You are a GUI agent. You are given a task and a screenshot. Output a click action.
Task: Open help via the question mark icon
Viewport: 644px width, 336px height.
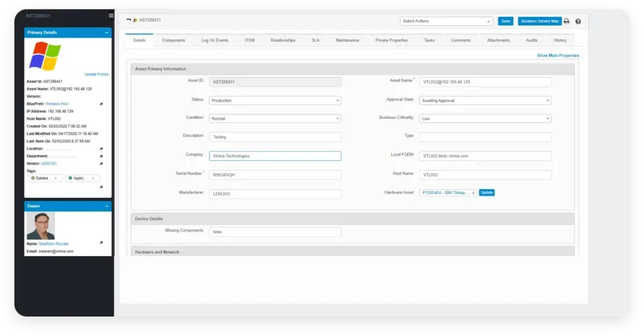(578, 21)
